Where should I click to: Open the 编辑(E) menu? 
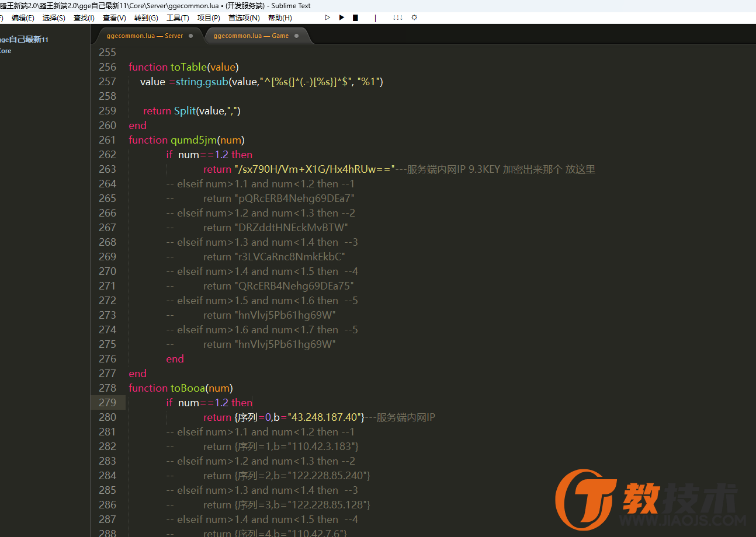pos(23,18)
